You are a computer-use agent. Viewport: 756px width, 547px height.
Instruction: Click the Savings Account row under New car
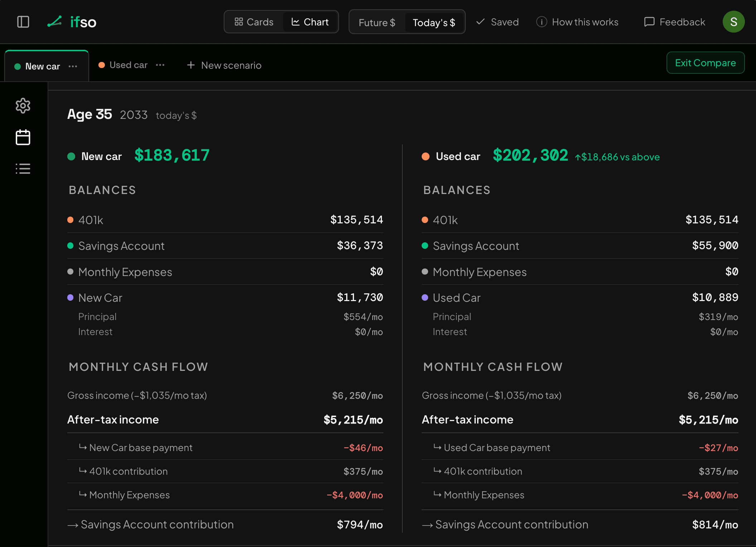click(x=225, y=246)
